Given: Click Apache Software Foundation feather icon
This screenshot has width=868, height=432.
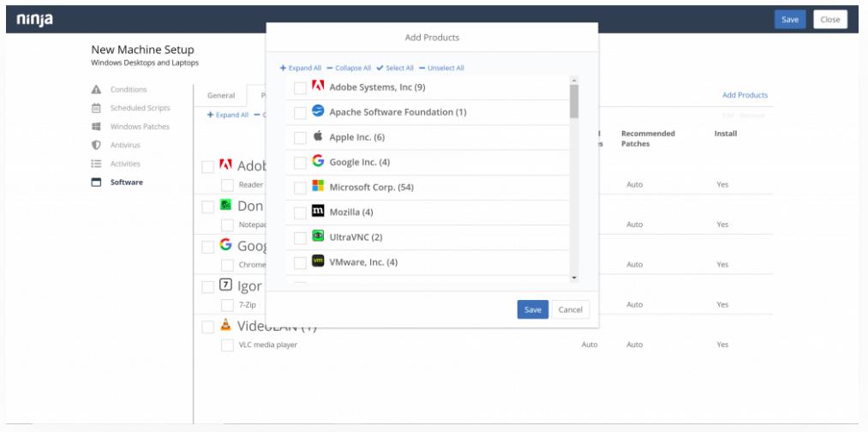Looking at the screenshot, I should [318, 111].
